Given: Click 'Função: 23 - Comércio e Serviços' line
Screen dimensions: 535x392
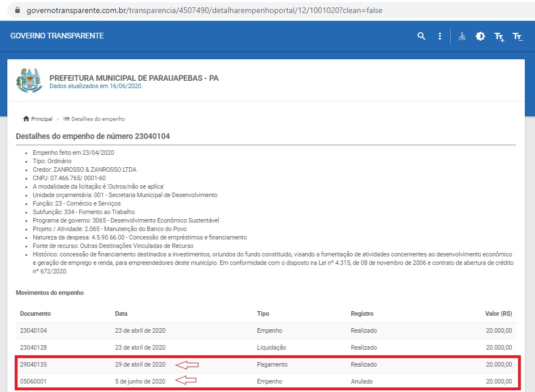Looking at the screenshot, I should tap(76, 203).
